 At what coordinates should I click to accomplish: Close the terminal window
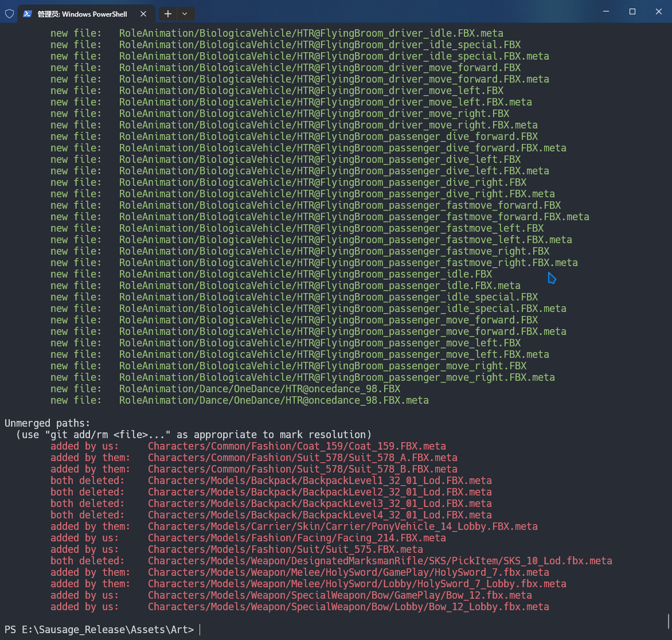click(658, 11)
